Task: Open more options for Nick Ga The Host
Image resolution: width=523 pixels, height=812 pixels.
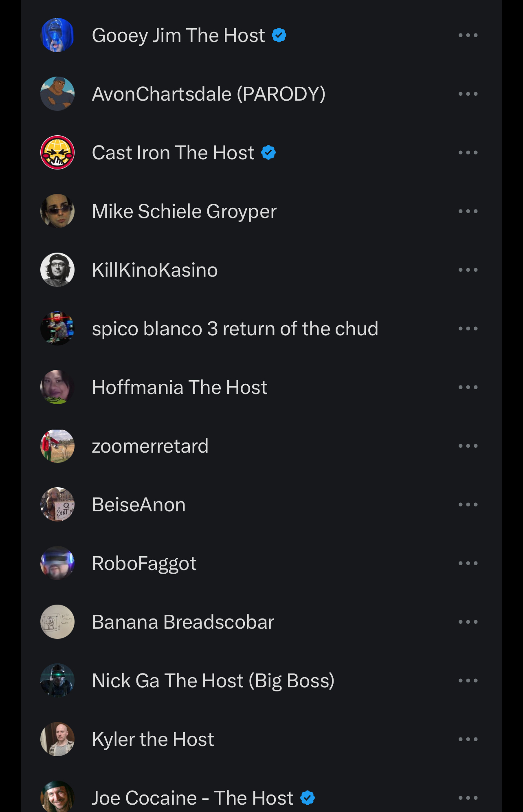Action: pos(468,681)
